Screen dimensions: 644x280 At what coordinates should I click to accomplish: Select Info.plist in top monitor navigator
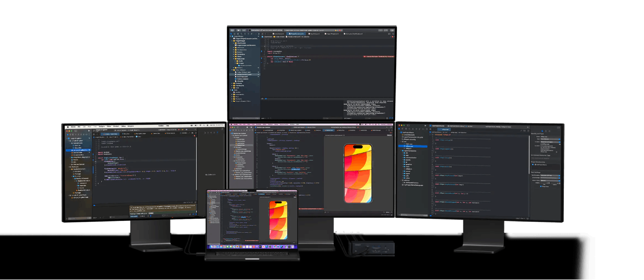tap(240, 81)
